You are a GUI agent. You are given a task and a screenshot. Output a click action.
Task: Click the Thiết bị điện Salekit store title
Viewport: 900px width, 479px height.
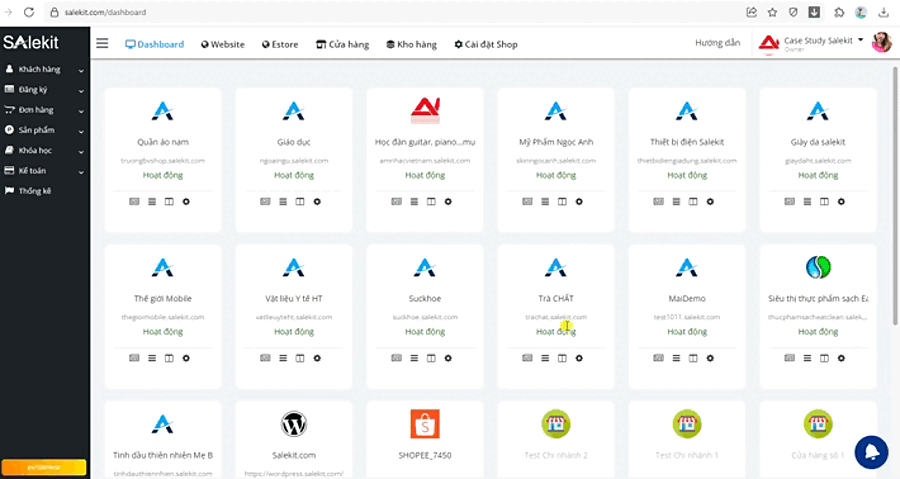point(687,142)
